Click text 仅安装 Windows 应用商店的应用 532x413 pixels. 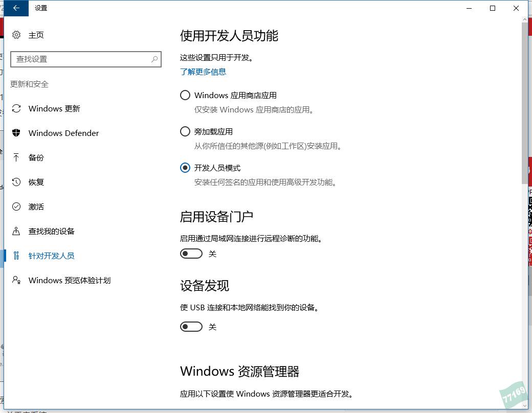coord(254,110)
